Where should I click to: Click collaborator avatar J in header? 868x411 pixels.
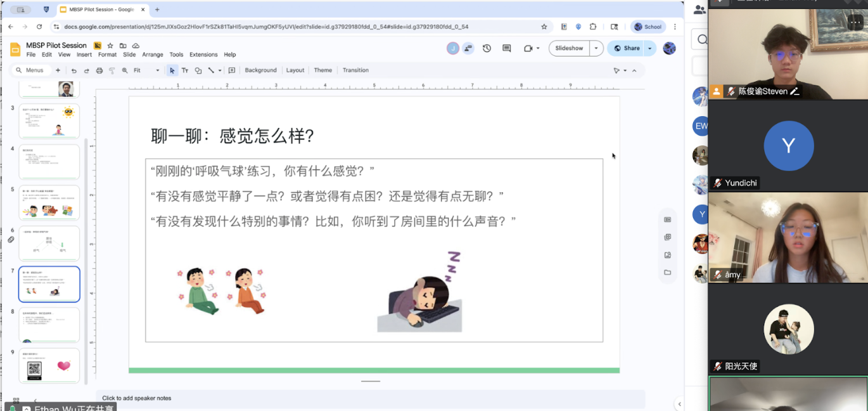(x=452, y=48)
